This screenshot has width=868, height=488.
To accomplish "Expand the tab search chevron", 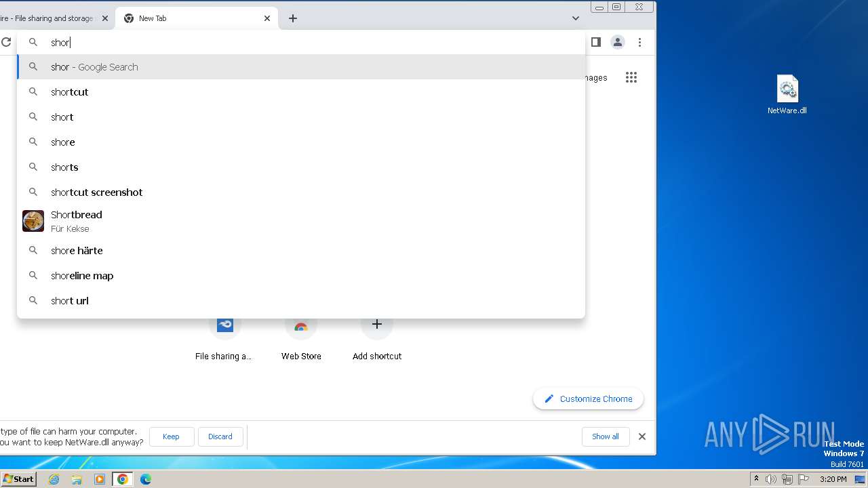I will (576, 18).
